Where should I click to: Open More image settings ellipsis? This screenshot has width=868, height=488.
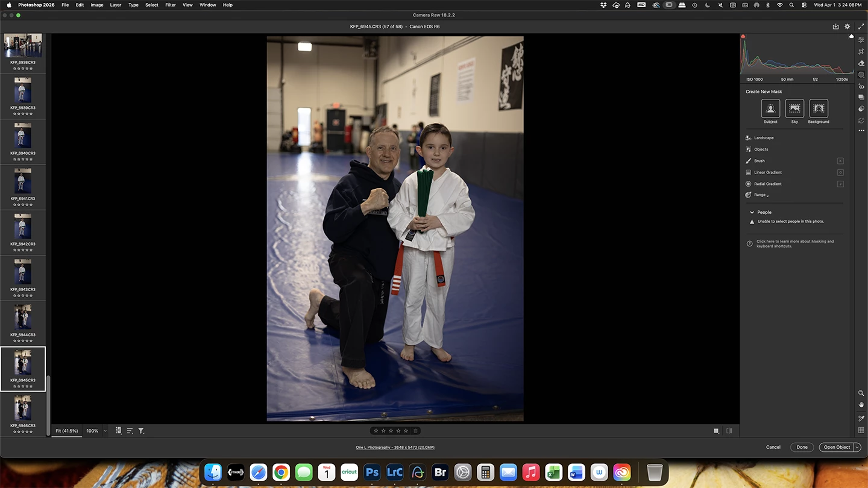pyautogui.click(x=861, y=131)
